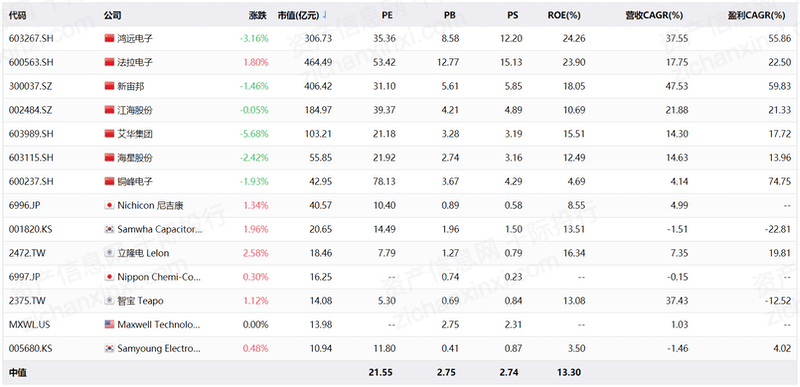Click the Taiwan flag icon beside 立隆电 Lelon

[109, 253]
